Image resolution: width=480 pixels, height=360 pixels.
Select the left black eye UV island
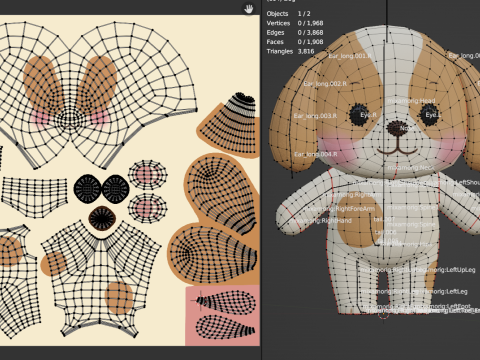(87, 189)
